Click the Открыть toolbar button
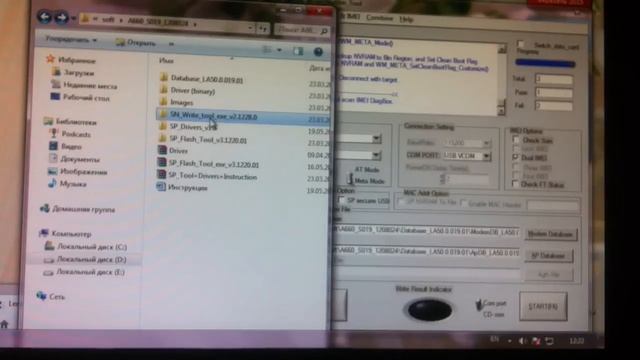 (136, 42)
